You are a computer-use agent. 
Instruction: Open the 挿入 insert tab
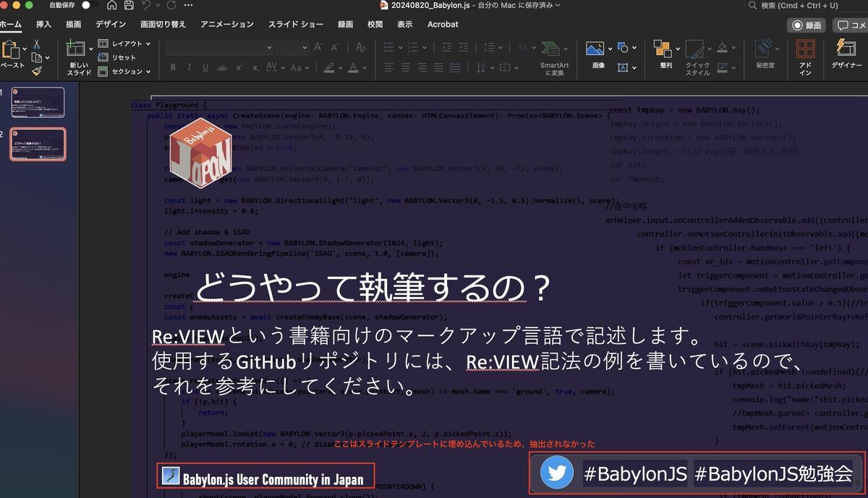click(x=43, y=24)
